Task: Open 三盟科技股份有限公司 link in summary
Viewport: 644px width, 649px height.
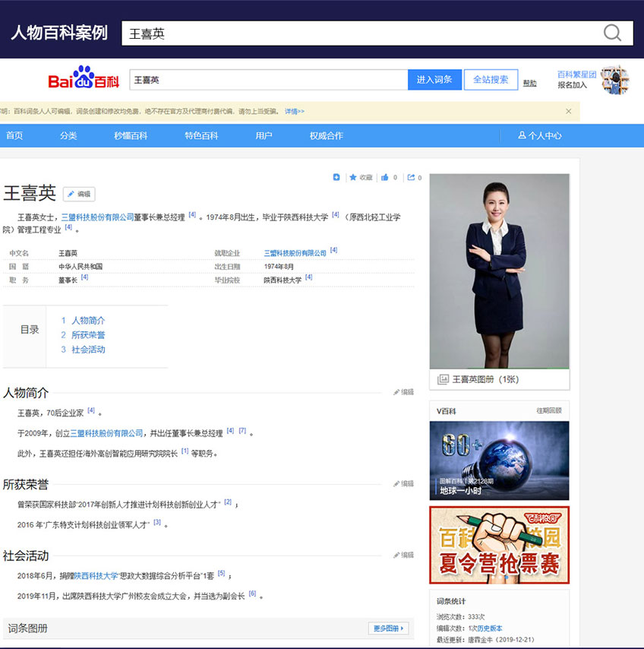Action: click(x=98, y=217)
